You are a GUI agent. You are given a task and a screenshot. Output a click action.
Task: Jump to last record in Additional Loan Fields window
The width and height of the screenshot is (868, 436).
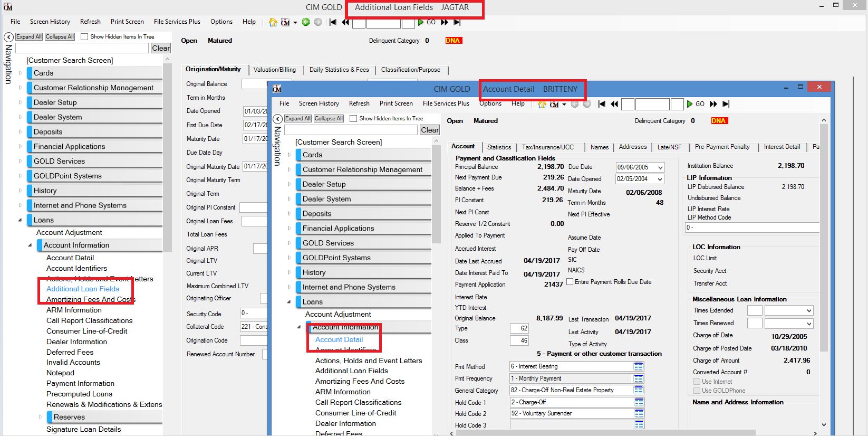click(457, 22)
